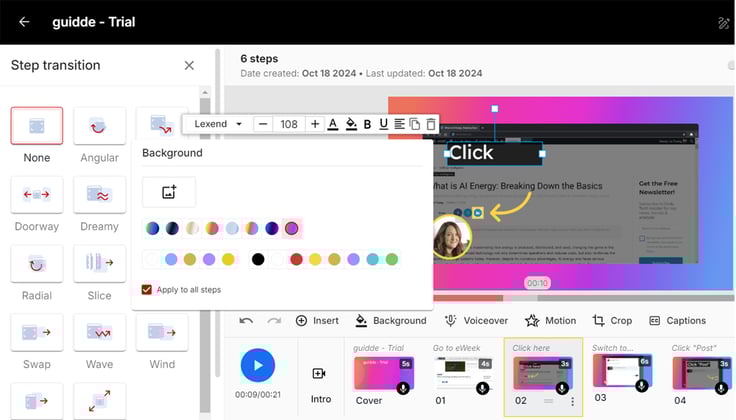Click the back arrow in header
This screenshot has height=420, width=736.
coord(24,22)
